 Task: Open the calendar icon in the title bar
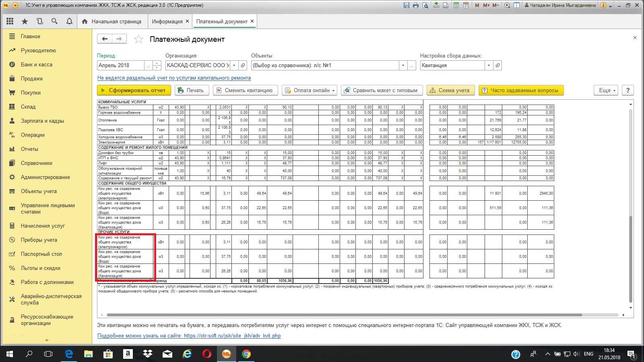click(466, 5)
